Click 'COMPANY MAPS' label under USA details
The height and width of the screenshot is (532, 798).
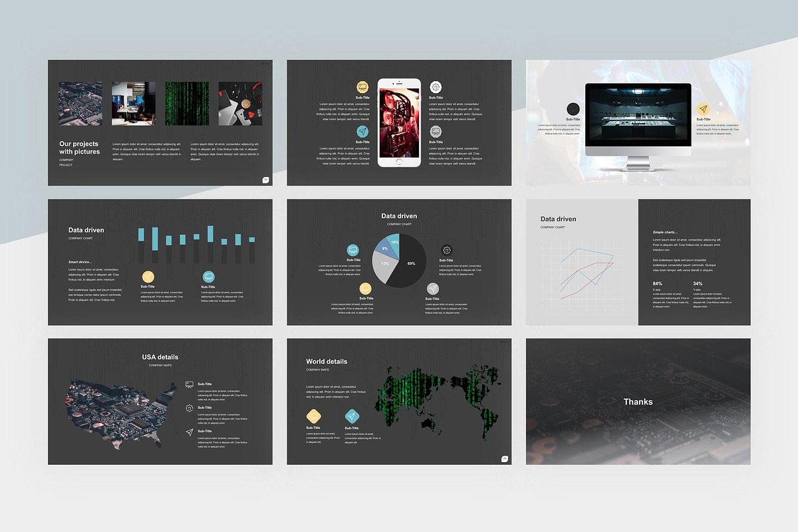[x=160, y=365]
